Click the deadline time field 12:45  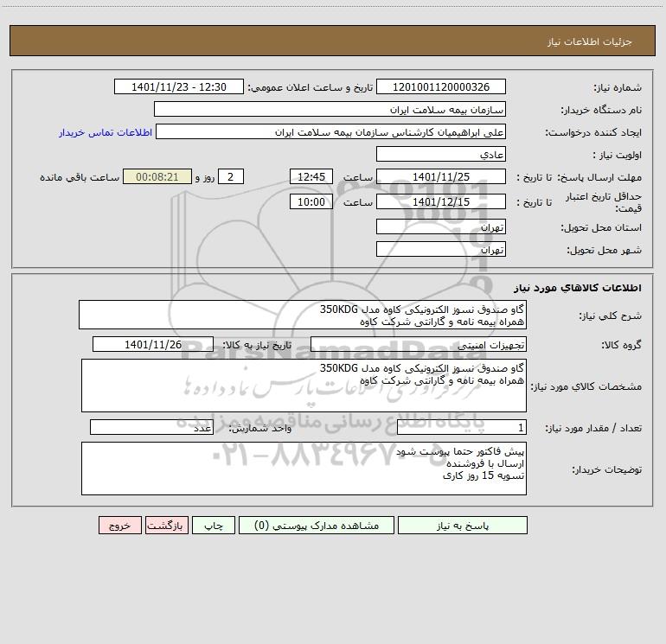[x=311, y=176]
